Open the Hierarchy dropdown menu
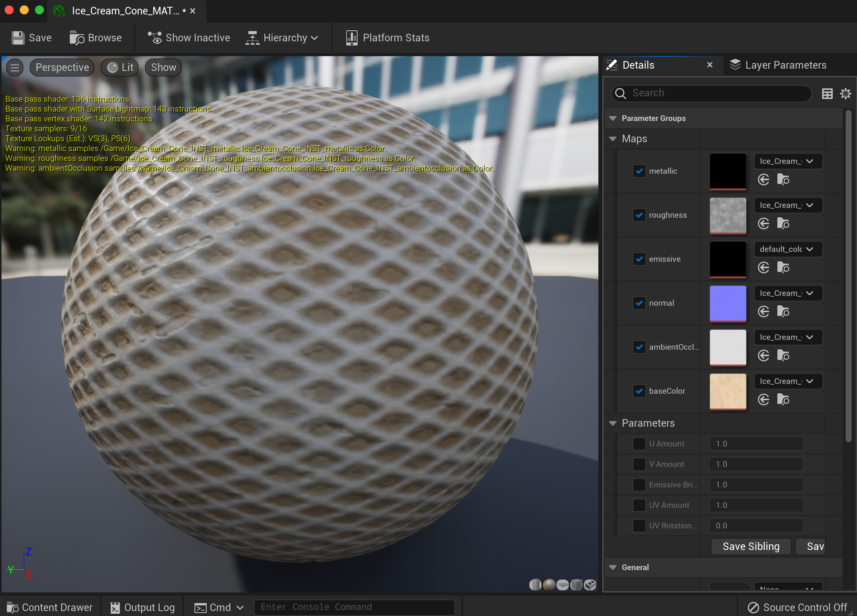This screenshot has height=616, width=857. [x=282, y=38]
